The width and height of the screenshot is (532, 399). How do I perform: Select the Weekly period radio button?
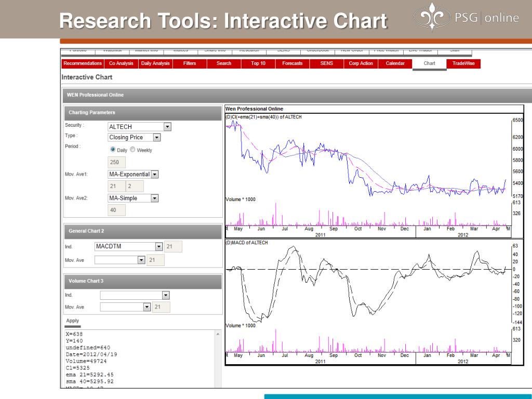click(x=132, y=149)
